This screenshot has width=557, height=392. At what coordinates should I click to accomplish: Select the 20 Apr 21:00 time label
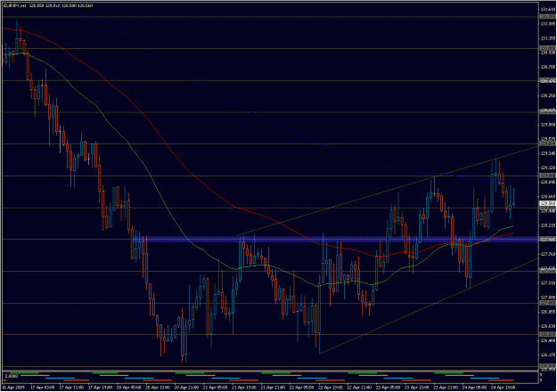186,387
